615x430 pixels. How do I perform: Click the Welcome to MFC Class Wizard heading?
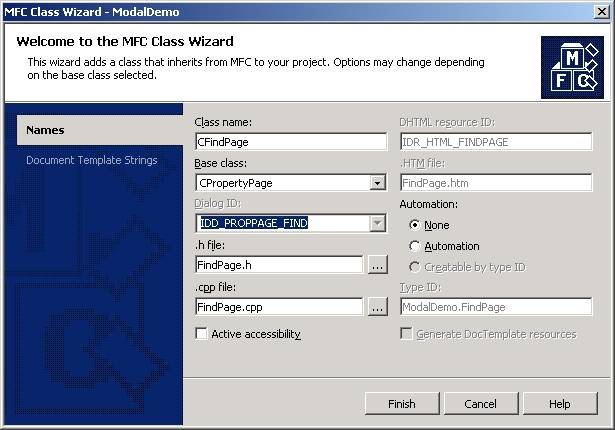(x=125, y=42)
